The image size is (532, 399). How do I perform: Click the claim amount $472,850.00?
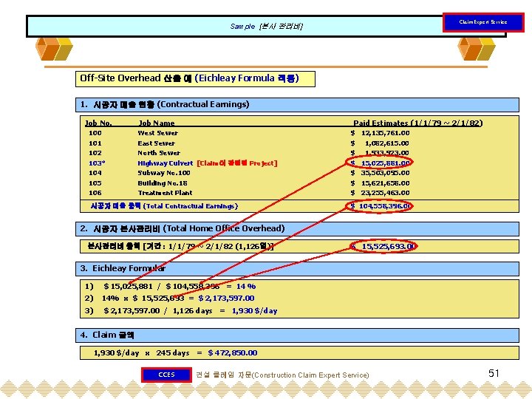[233, 353]
